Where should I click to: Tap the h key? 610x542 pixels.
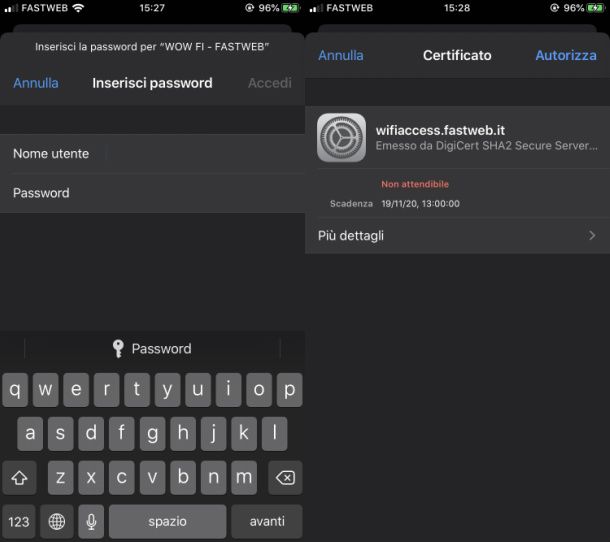click(183, 434)
